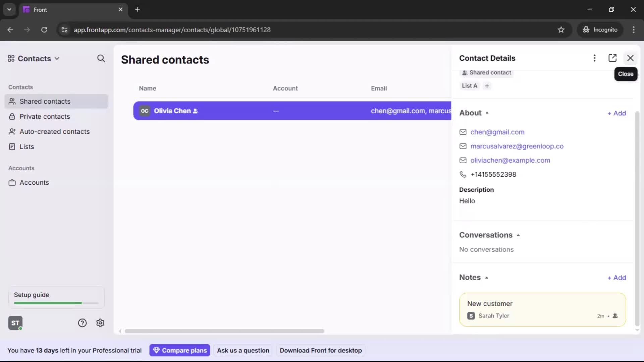Open the Contacts workspace dropdown
This screenshot has width=644, height=362.
coord(57,58)
